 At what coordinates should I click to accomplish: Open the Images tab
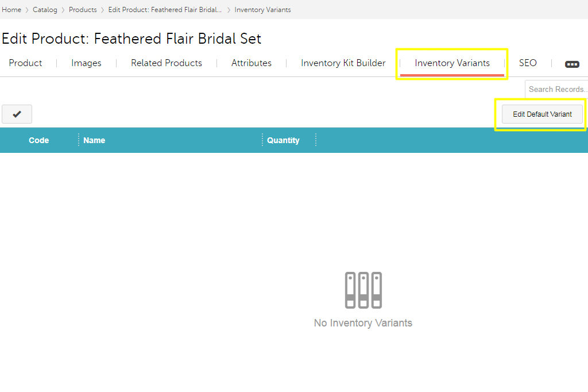point(86,63)
